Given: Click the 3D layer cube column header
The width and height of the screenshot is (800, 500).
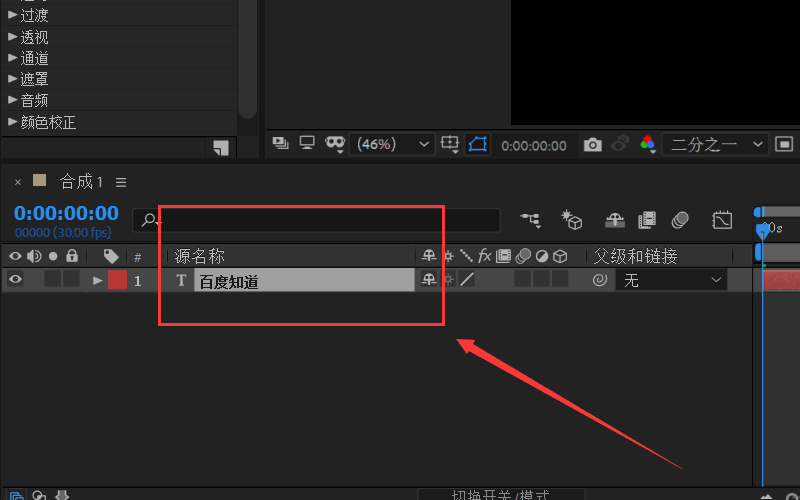Looking at the screenshot, I should (560, 256).
